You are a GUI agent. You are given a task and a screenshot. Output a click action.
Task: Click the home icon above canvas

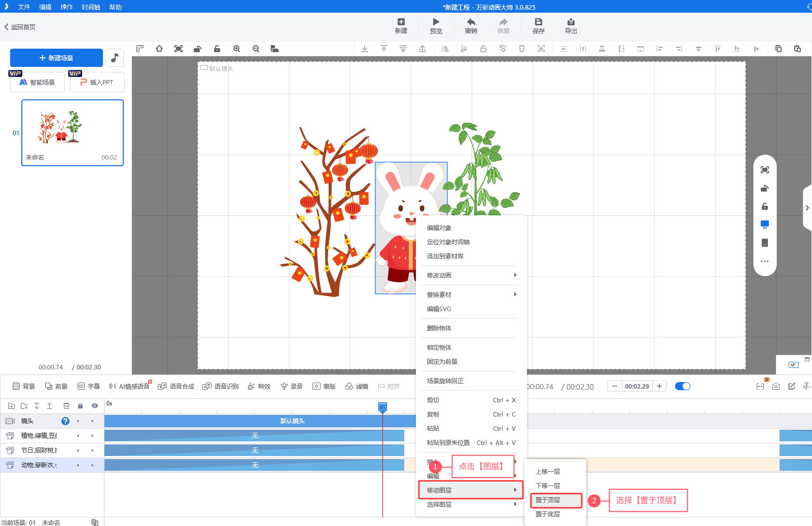pos(159,49)
